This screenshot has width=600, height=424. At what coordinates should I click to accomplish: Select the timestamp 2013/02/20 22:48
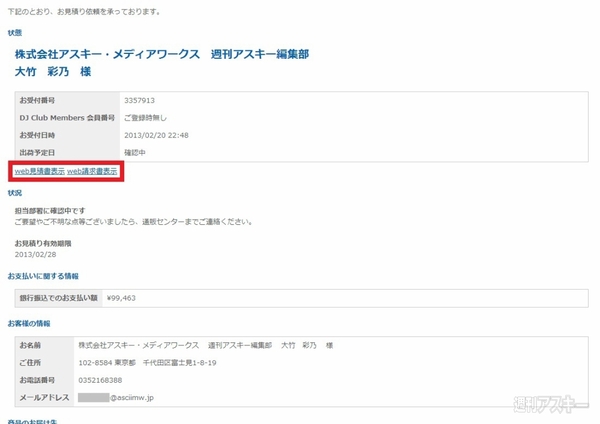(156, 135)
